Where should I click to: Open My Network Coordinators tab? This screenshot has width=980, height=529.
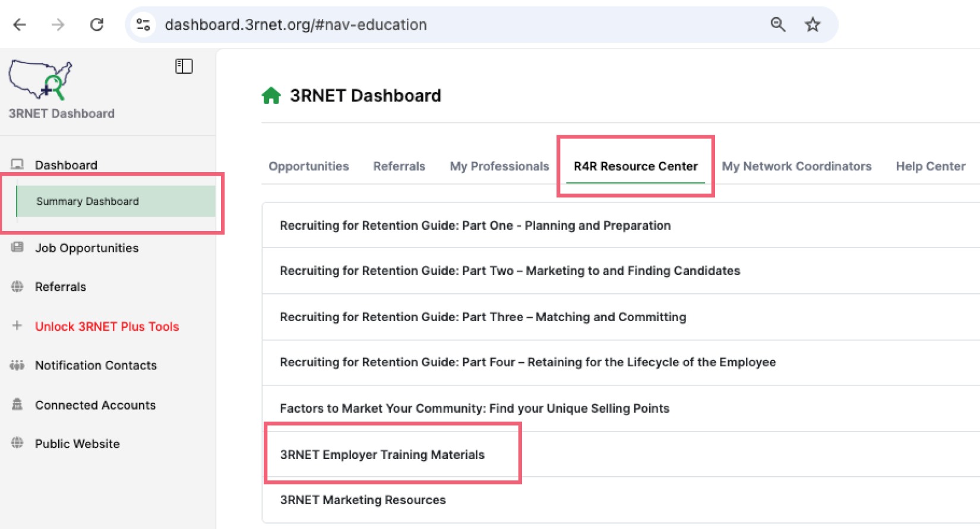pyautogui.click(x=796, y=166)
